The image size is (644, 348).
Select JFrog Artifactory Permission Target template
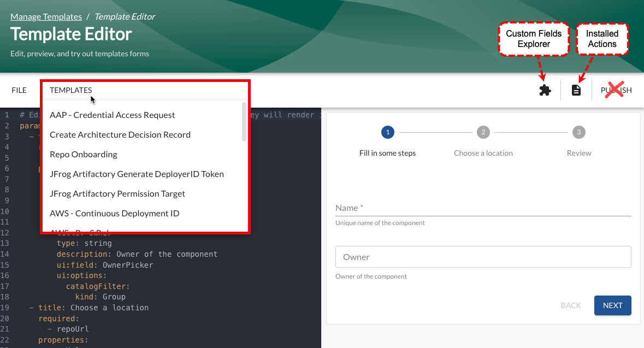(x=117, y=193)
